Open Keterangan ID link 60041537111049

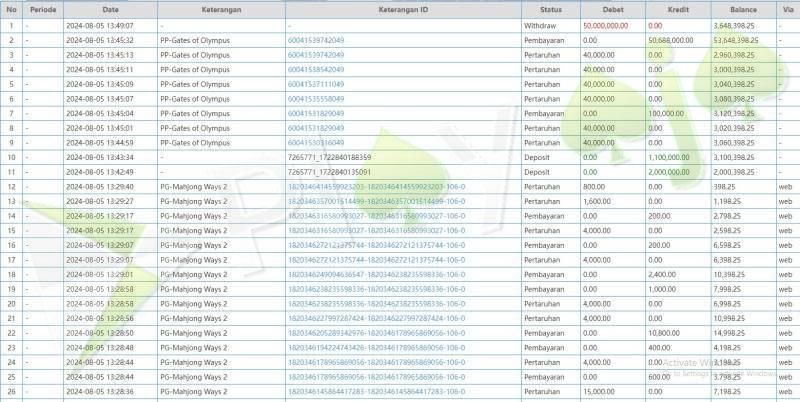point(315,84)
